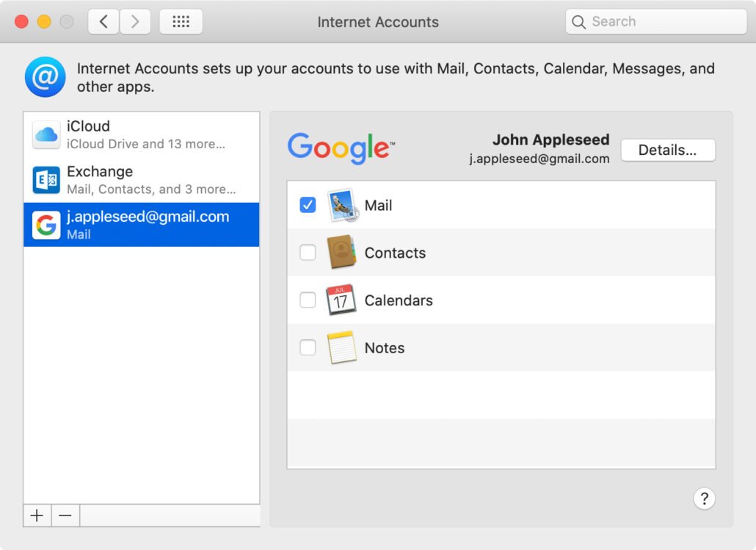Enable the Contacts checkbox

[308, 253]
